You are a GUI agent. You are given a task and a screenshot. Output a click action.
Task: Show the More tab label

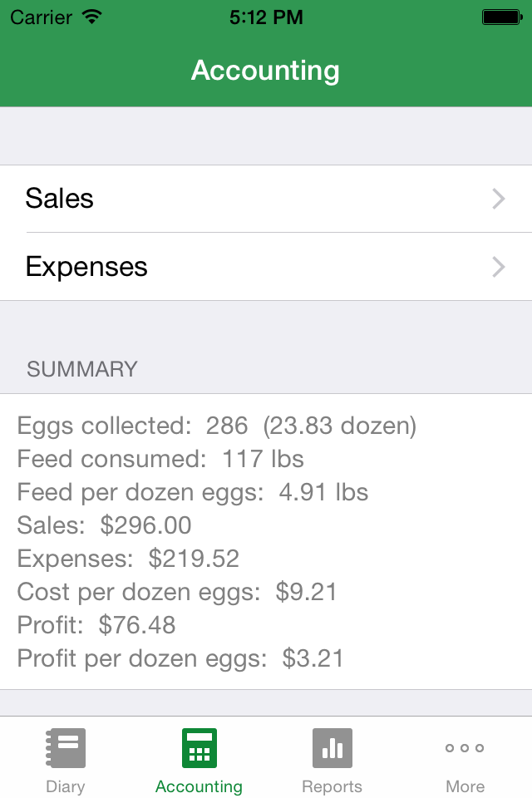click(x=465, y=786)
